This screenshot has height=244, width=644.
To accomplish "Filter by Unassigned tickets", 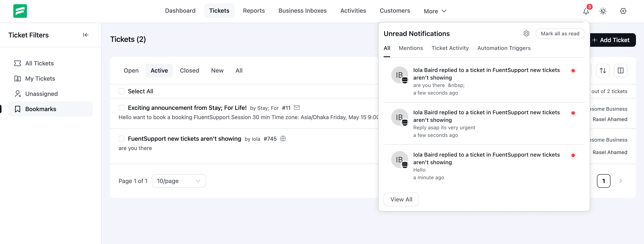I will (50, 94).
